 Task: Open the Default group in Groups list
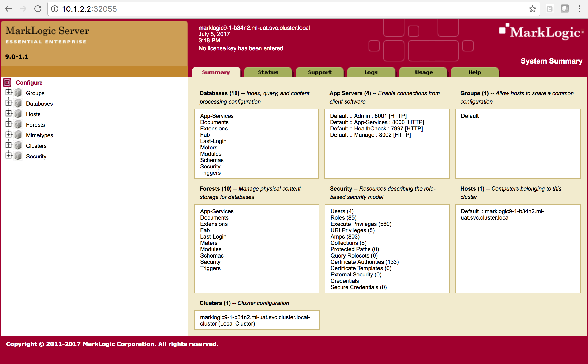[x=470, y=116]
